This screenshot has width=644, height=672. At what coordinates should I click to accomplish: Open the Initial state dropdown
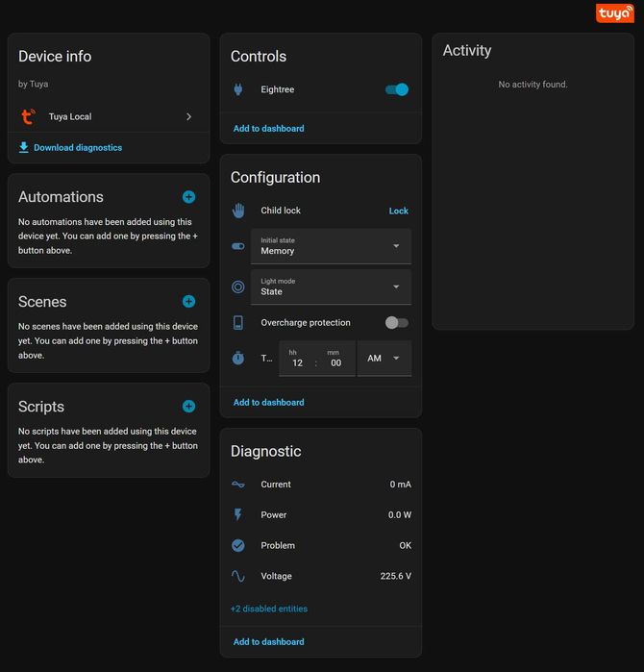[x=332, y=246]
